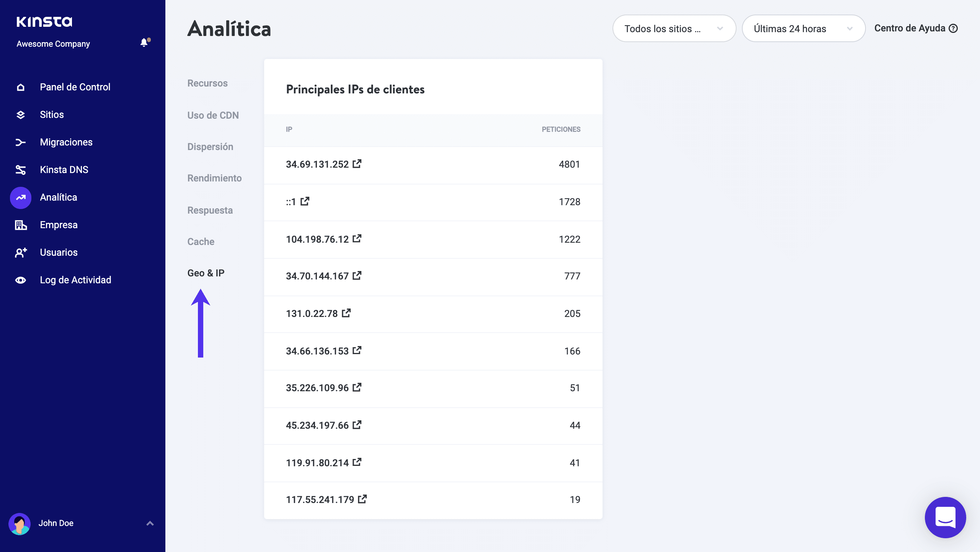Open the Intercom chat bubble
980x552 pixels.
click(x=945, y=517)
